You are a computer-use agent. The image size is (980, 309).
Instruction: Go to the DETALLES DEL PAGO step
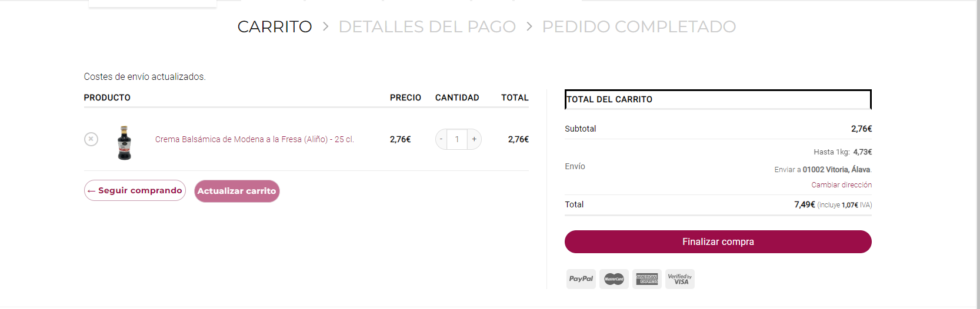(x=427, y=26)
